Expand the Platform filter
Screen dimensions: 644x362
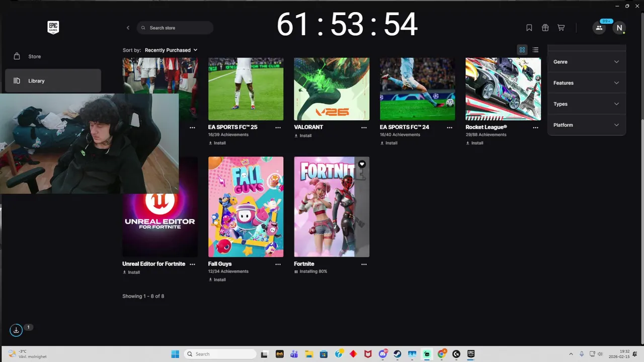(x=586, y=125)
